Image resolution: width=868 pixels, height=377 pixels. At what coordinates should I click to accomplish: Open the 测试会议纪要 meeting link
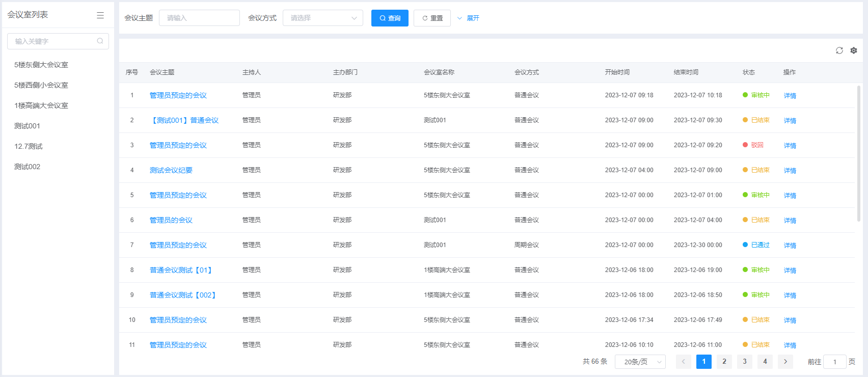pos(171,170)
